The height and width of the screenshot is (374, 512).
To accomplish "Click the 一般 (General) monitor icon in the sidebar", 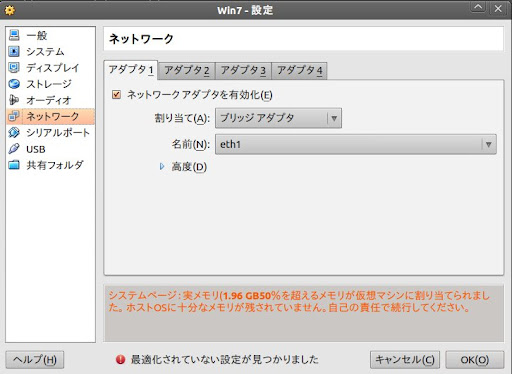I will [14, 35].
